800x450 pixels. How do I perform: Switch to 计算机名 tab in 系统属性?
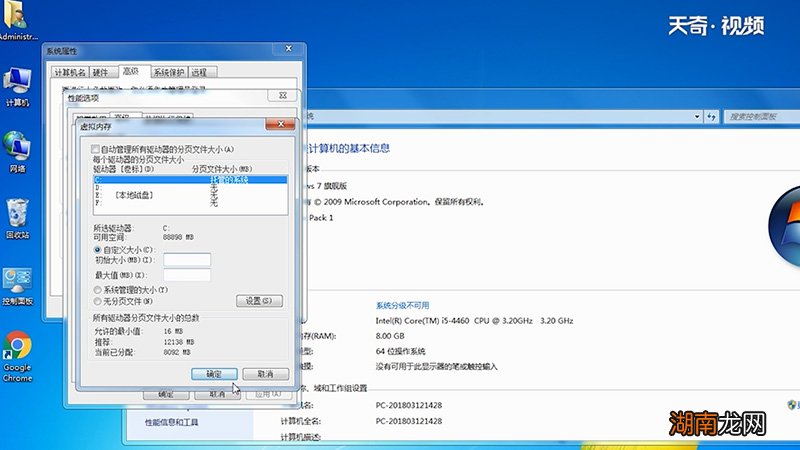70,72
